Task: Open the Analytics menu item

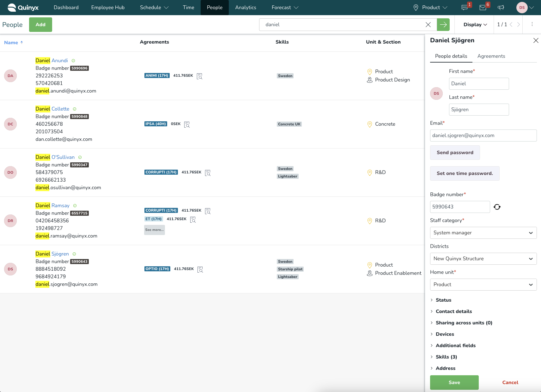Action: (246, 8)
